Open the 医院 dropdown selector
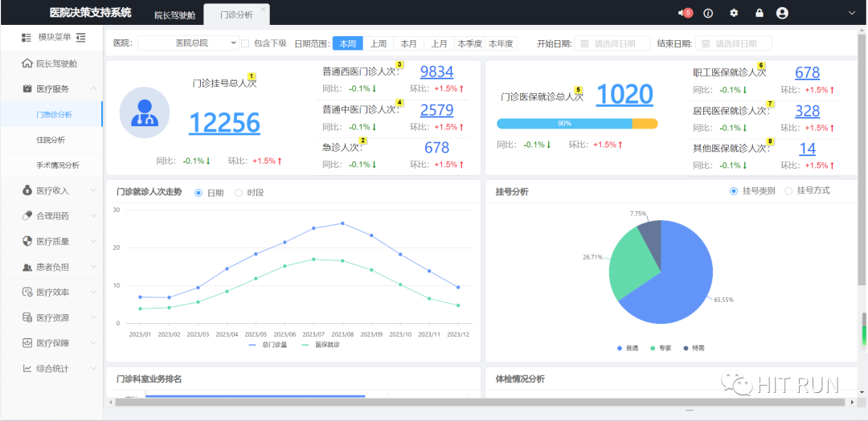Image resolution: width=868 pixels, height=421 pixels. click(189, 43)
